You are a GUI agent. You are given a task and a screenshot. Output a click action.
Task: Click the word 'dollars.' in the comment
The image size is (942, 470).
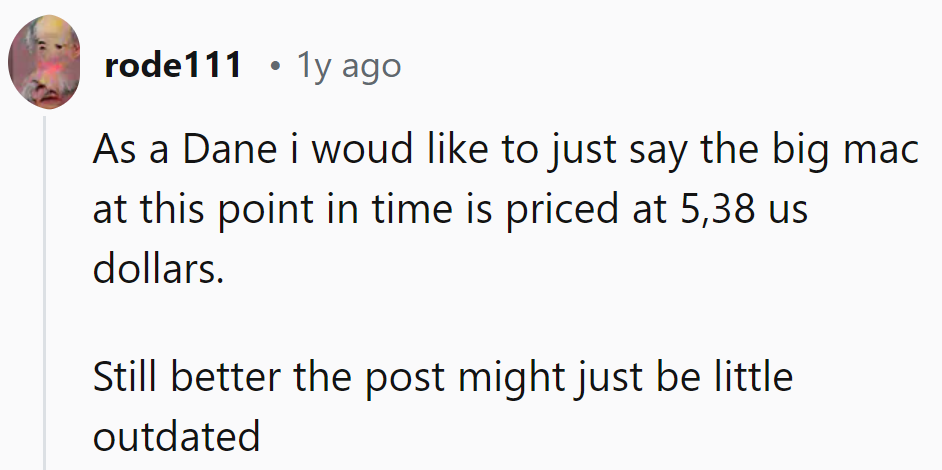(159, 268)
